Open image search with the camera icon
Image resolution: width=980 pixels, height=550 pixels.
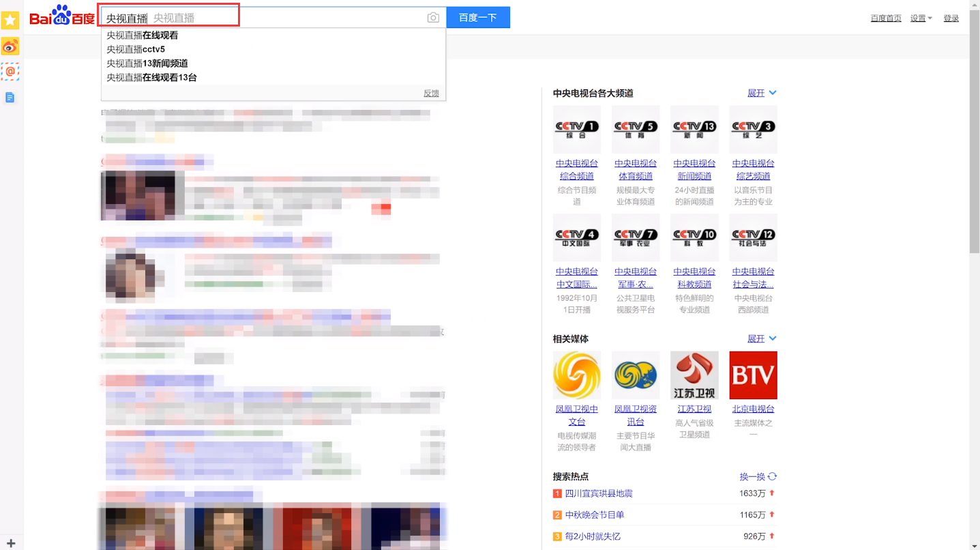pos(433,18)
